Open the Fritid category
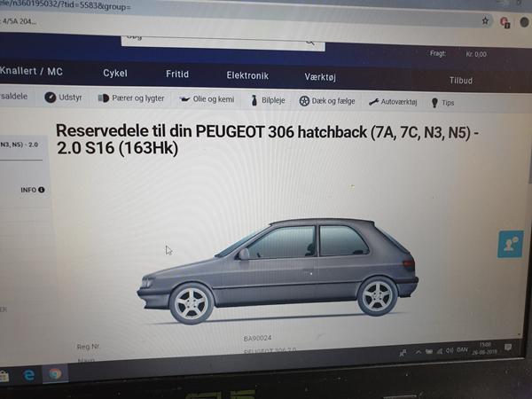 click(177, 74)
